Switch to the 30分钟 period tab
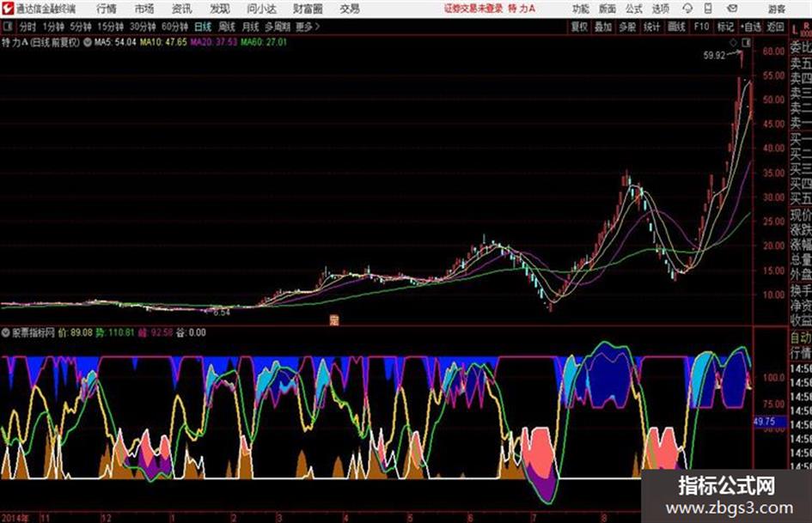 tap(143, 27)
